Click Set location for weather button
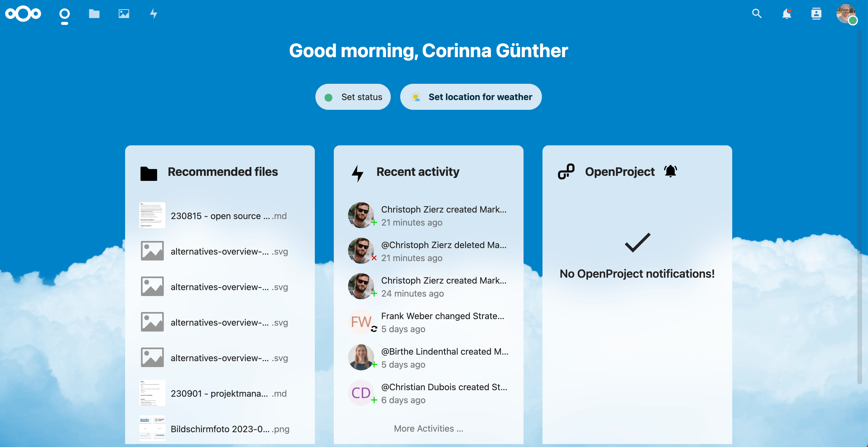This screenshot has width=868, height=447. click(x=470, y=96)
